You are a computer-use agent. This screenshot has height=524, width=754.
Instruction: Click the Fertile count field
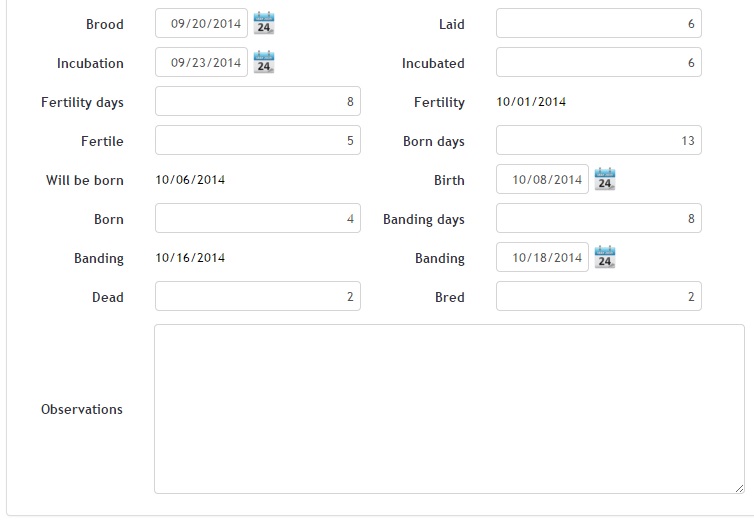click(257, 141)
